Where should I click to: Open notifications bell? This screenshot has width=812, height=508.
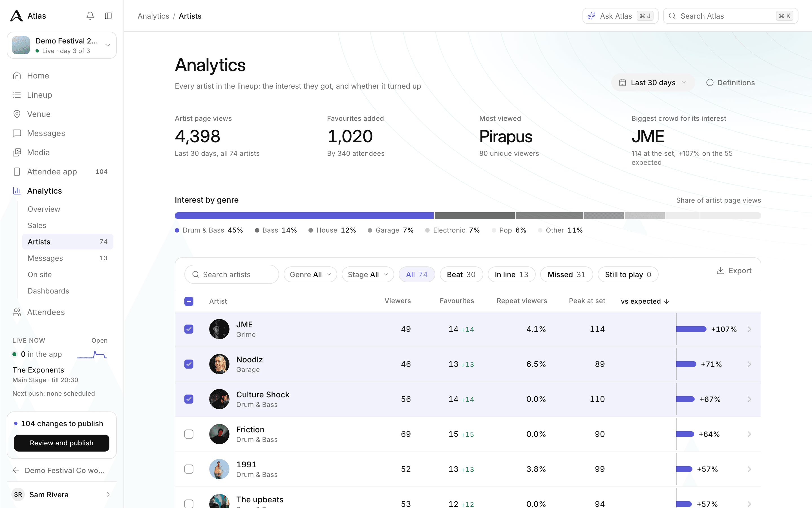click(90, 16)
